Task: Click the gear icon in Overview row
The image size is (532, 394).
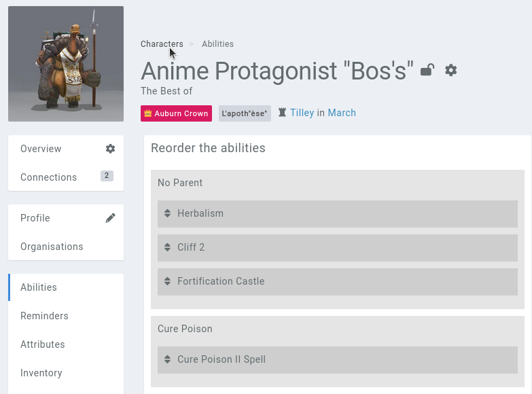Action: 110,149
